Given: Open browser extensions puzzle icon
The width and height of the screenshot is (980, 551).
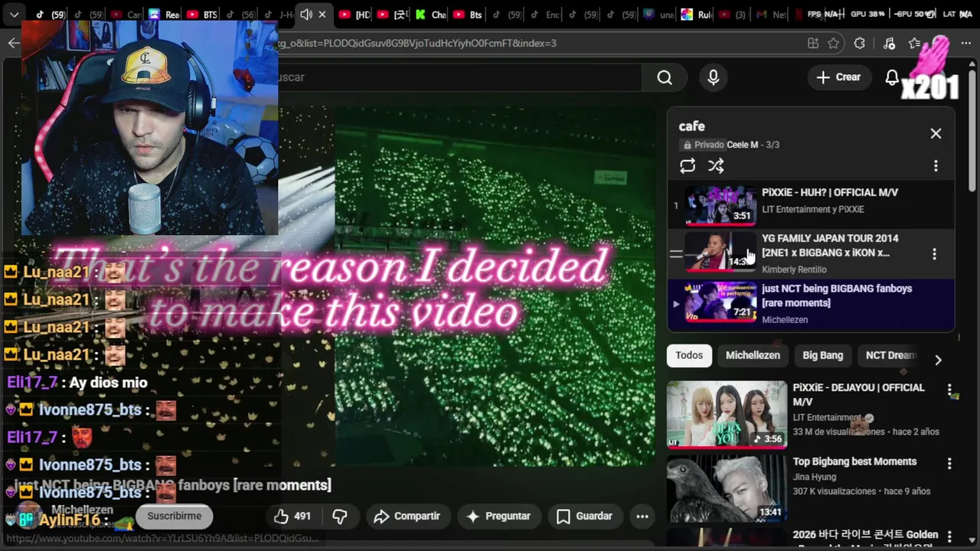Looking at the screenshot, I should point(860,43).
